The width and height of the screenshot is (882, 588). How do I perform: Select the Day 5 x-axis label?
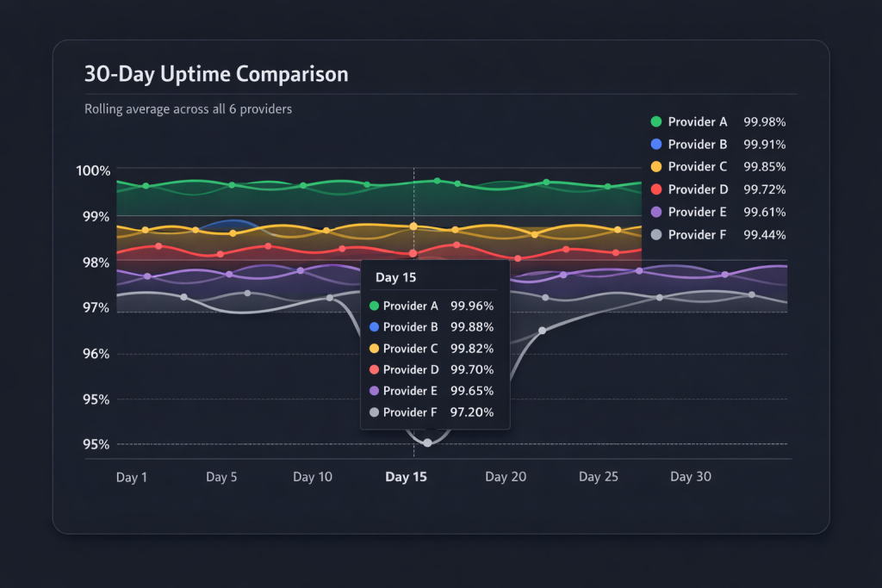[x=221, y=477]
